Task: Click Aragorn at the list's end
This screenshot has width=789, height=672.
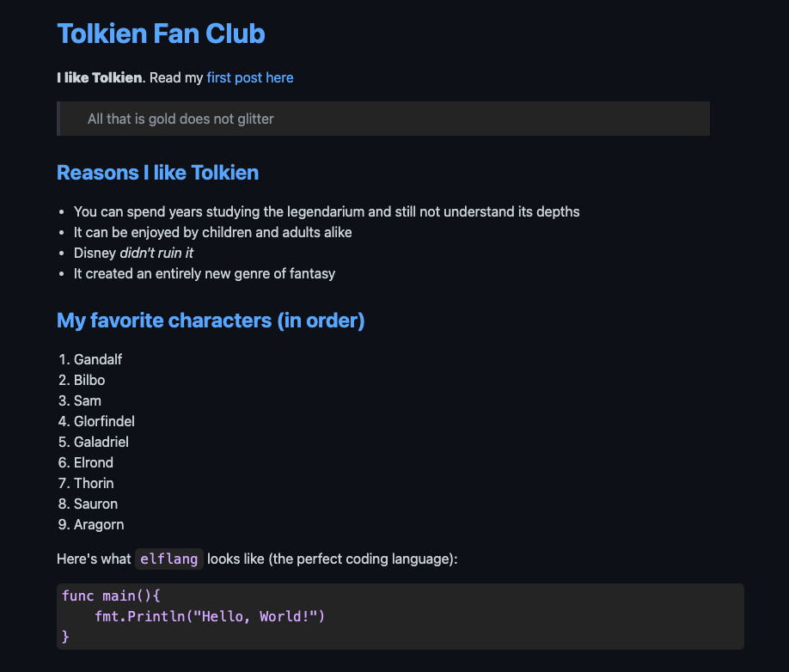Action: coord(99,524)
